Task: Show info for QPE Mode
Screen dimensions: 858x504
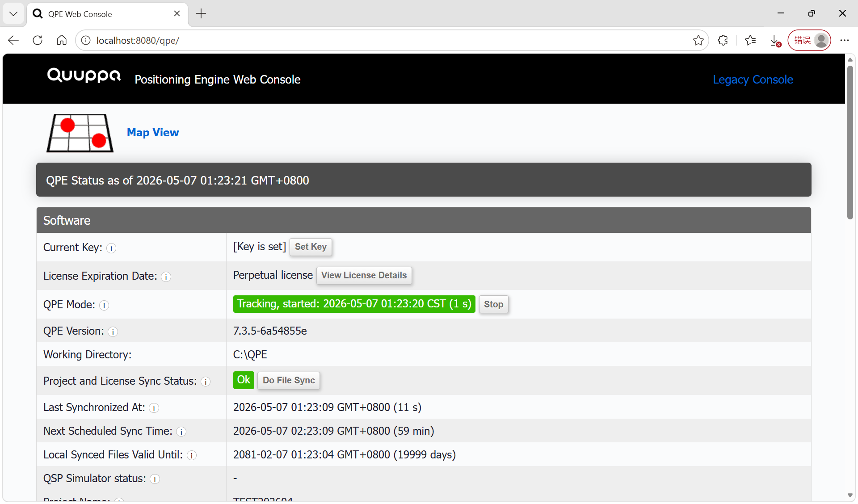Action: click(x=104, y=305)
